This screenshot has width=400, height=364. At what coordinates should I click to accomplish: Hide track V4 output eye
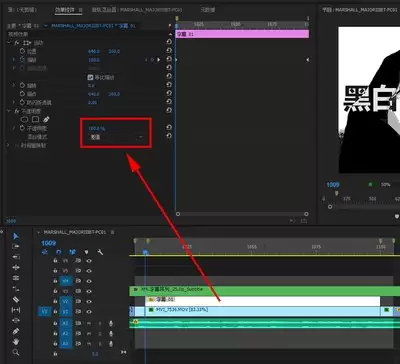(89, 281)
